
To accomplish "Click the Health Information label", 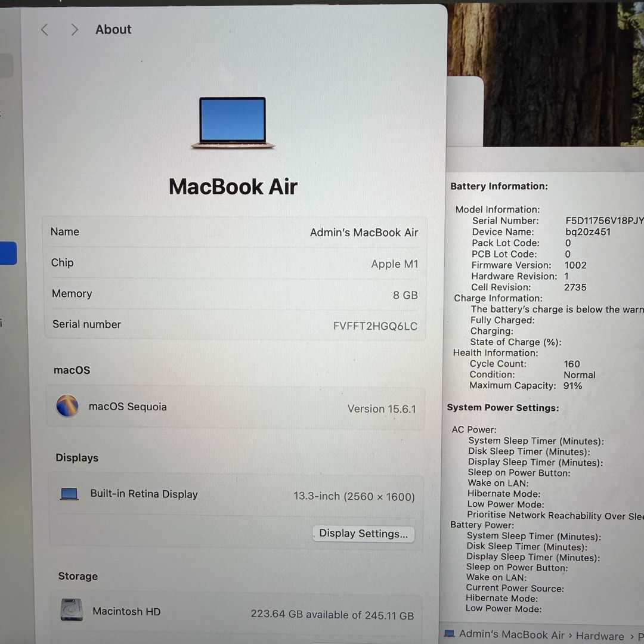I will click(x=496, y=353).
